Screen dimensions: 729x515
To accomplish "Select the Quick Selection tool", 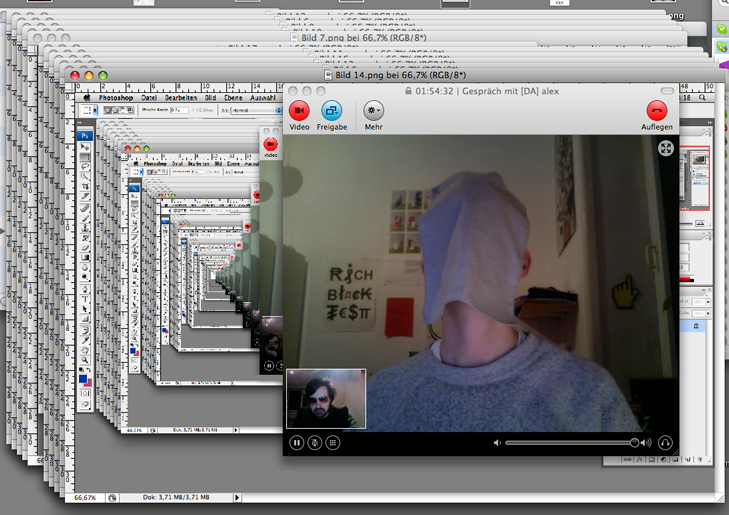I will pos(85,176).
